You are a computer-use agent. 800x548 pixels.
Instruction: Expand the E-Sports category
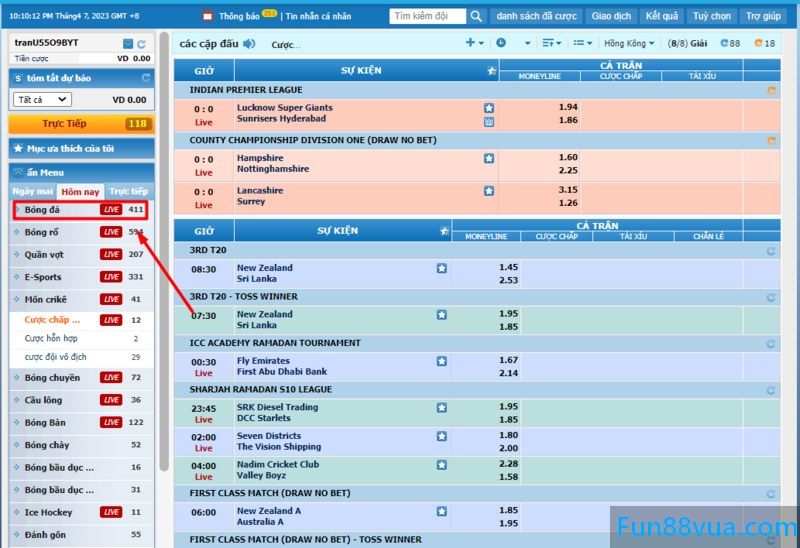pyautogui.click(x=82, y=277)
